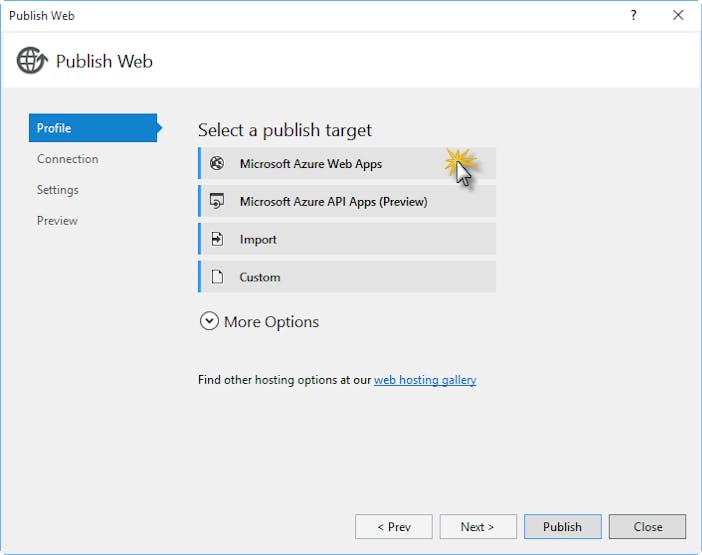Click the < Prev button

click(x=394, y=527)
